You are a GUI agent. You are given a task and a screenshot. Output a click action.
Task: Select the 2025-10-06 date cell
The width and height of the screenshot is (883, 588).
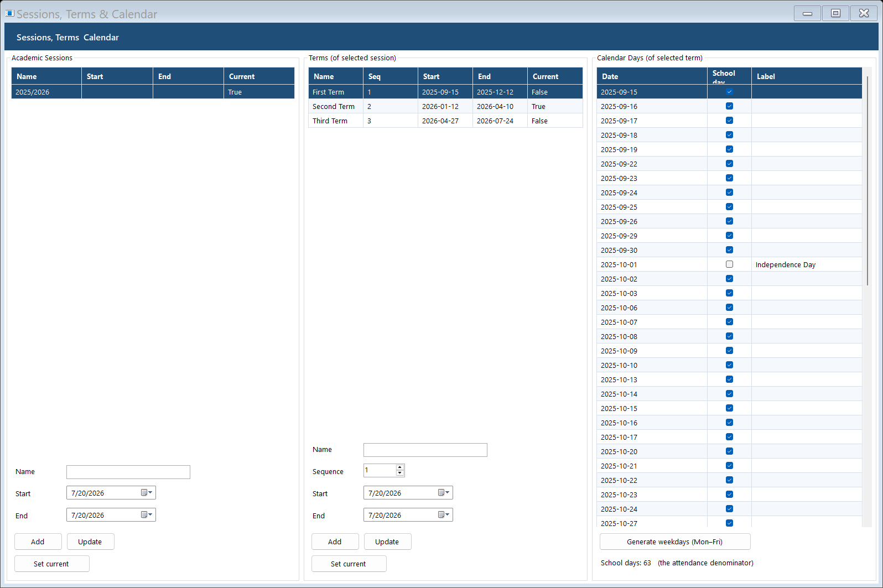652,308
